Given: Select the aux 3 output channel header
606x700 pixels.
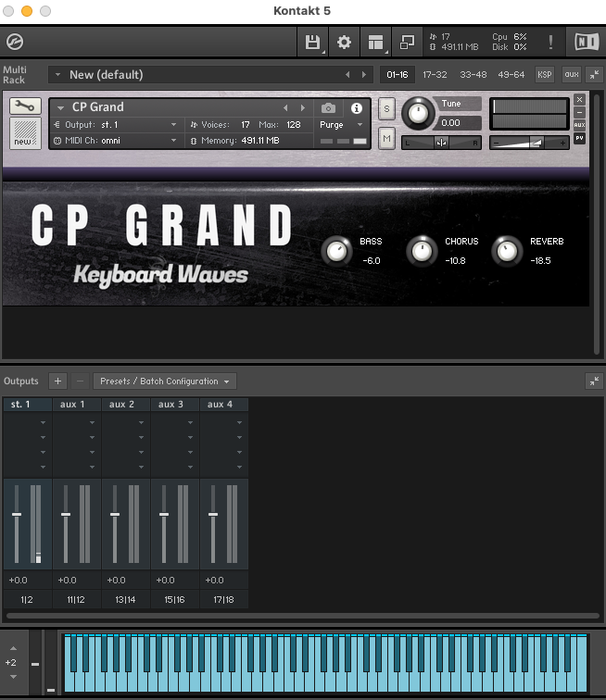Looking at the screenshot, I should point(175,405).
